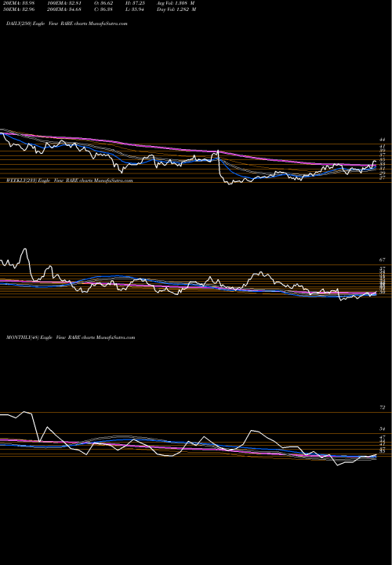Select the open price O: value
Viewport: 392px width, 565px height.
103,2
